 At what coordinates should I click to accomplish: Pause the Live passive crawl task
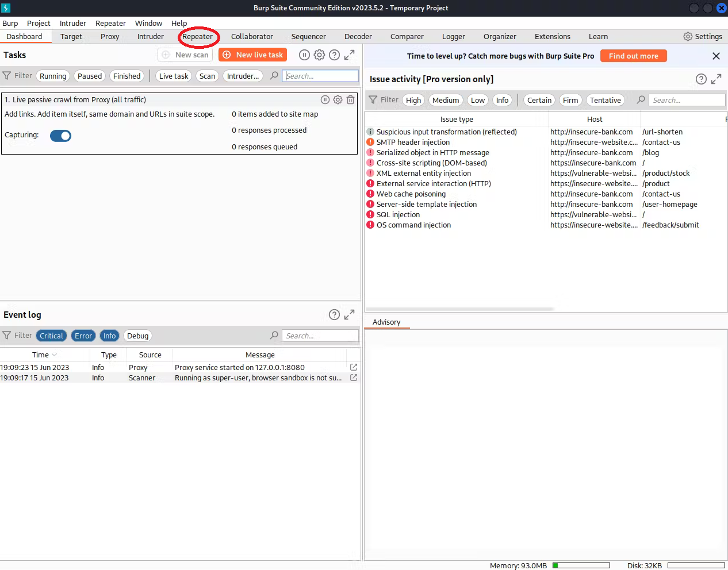point(325,100)
